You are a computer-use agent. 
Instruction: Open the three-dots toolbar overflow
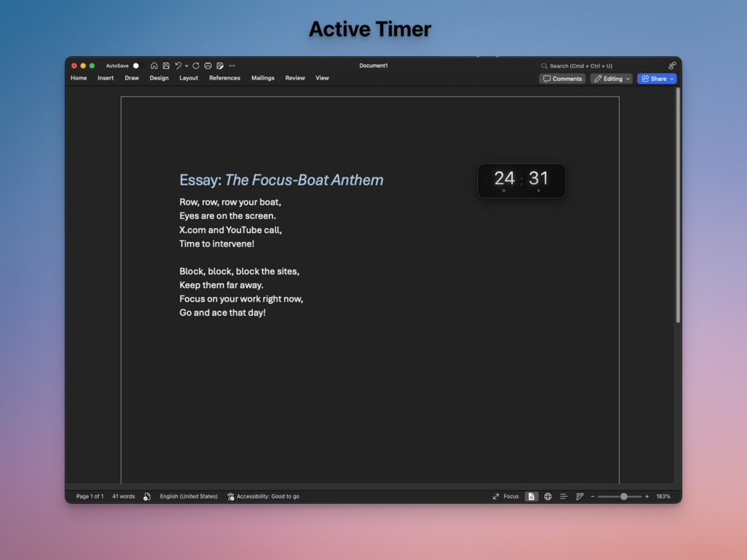pos(232,65)
